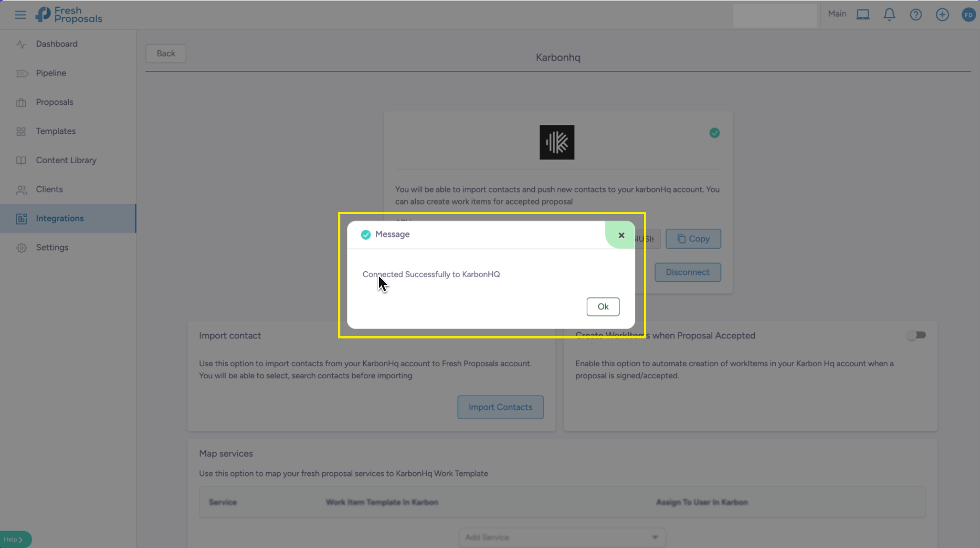Screen dimensions: 980x548
Task: Click 'Connected Successfully to KarbonHQ' text
Action: point(431,275)
